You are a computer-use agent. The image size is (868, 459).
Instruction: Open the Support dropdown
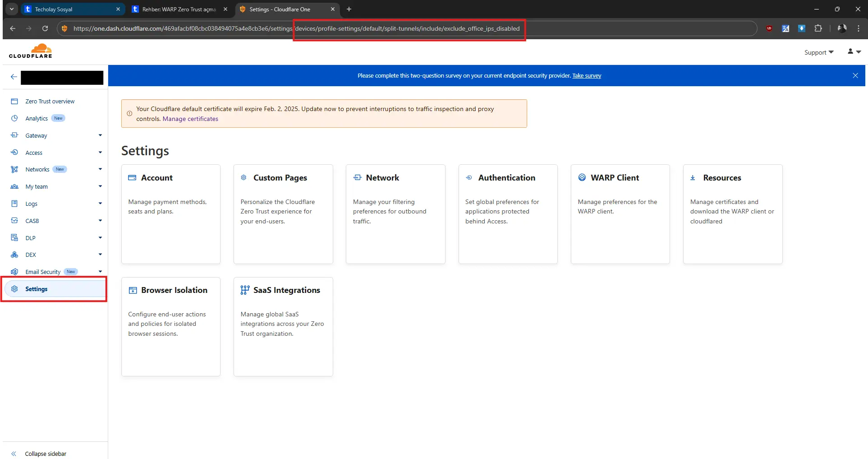click(819, 52)
